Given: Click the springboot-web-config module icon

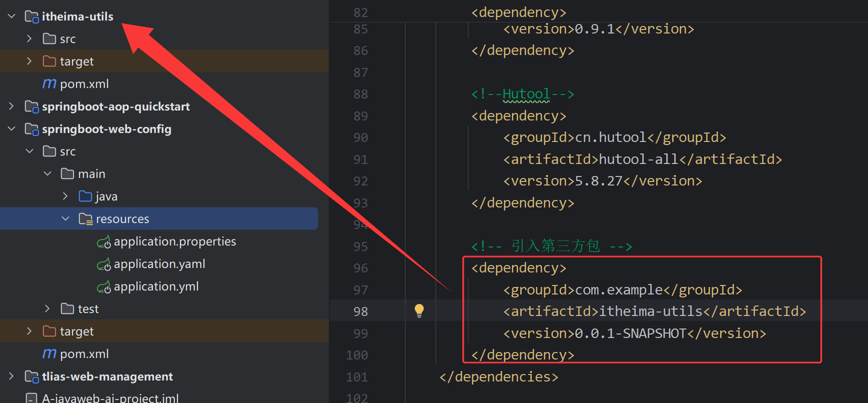Looking at the screenshot, I should pos(31,129).
